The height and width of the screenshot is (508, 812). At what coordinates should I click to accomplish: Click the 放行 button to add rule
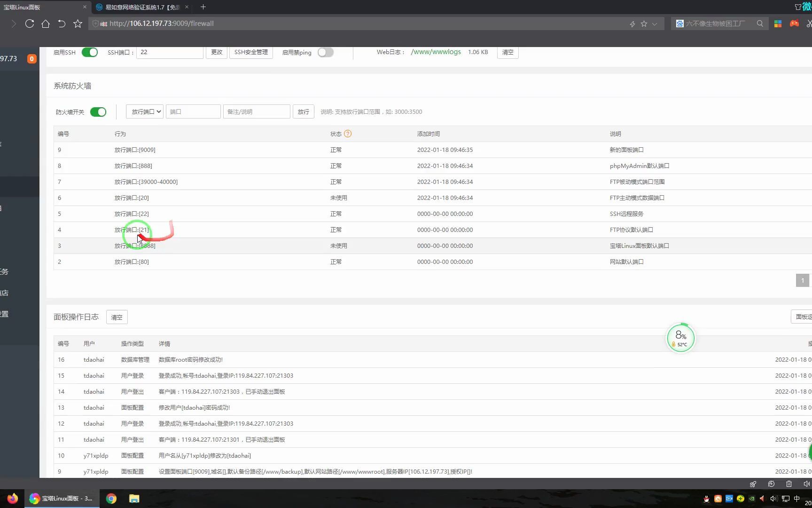tap(304, 111)
